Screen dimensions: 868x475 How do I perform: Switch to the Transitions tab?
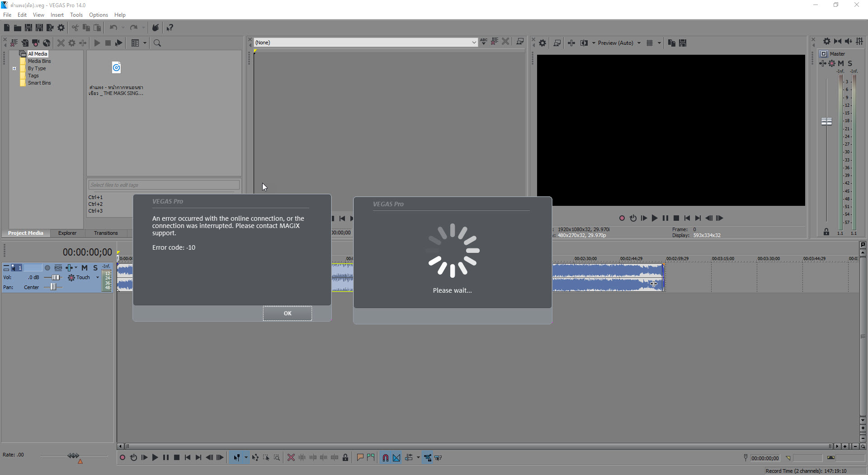pos(106,233)
